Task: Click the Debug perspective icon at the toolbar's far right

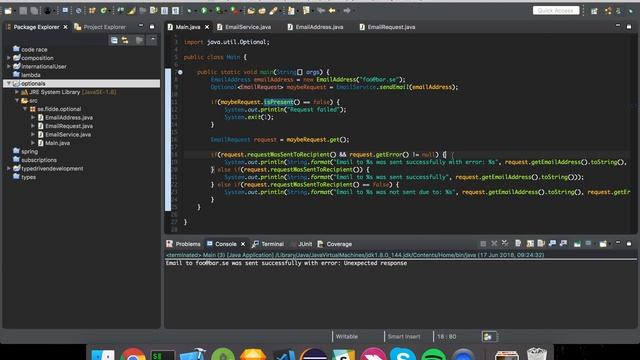Action: [631, 11]
